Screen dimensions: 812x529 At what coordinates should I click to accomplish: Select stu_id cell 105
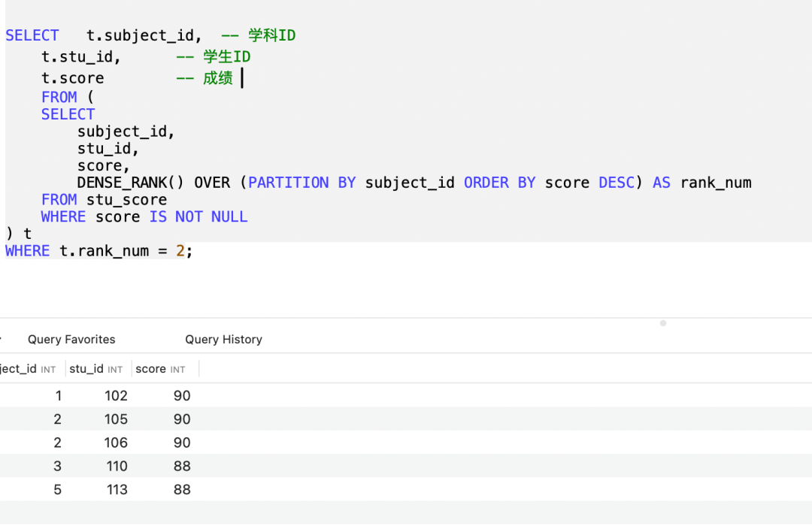[x=116, y=419]
